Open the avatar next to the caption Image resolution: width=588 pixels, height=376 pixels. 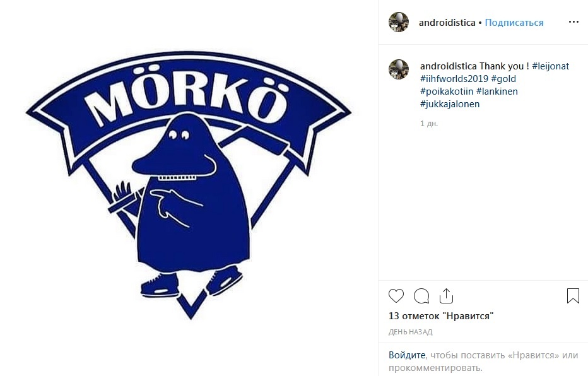tap(399, 69)
